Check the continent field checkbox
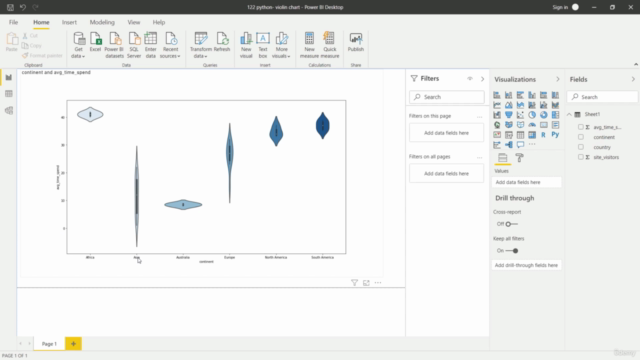Screen dimensions: 640x360 [580, 137]
